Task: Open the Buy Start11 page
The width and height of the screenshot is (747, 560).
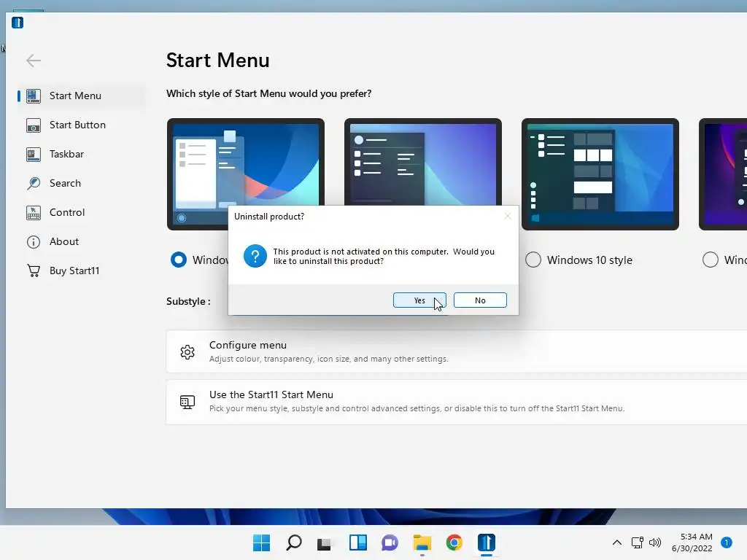Action: click(82, 271)
